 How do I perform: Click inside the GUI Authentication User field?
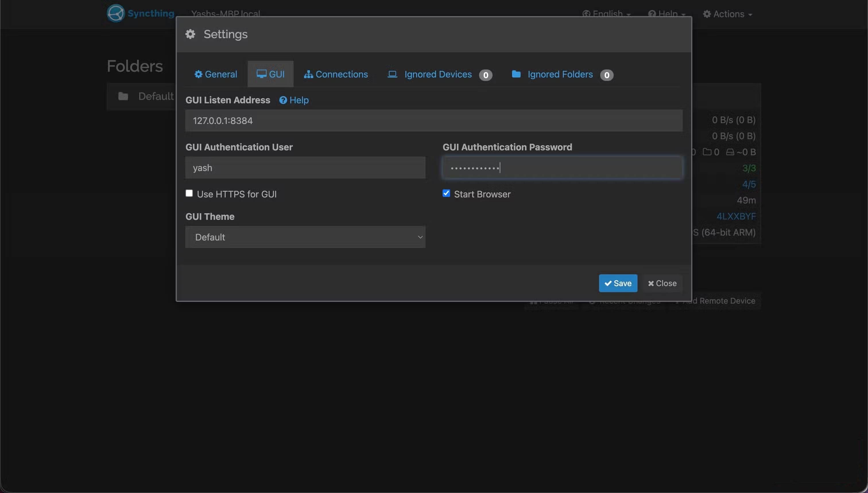coord(305,167)
